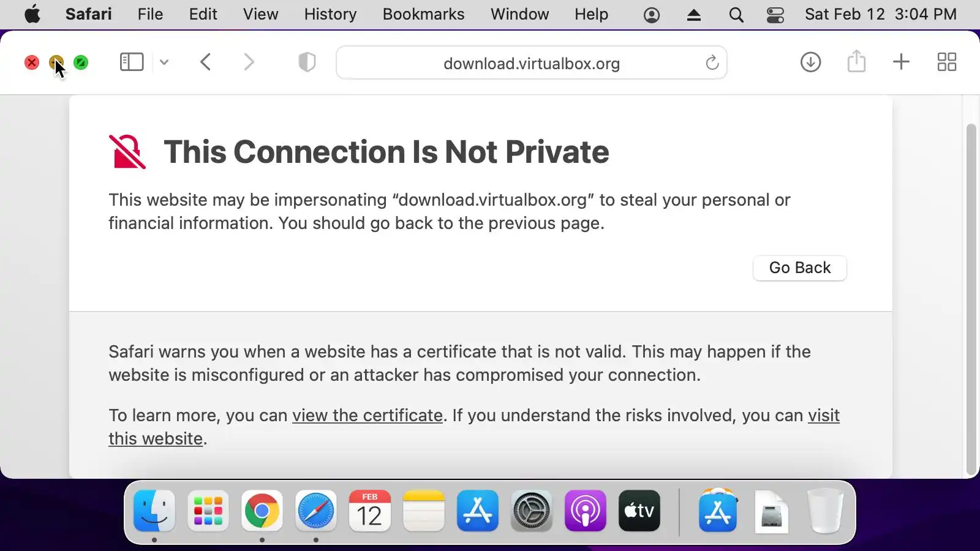Click the privacy report shield icon
The width and height of the screenshot is (980, 551).
[307, 62]
